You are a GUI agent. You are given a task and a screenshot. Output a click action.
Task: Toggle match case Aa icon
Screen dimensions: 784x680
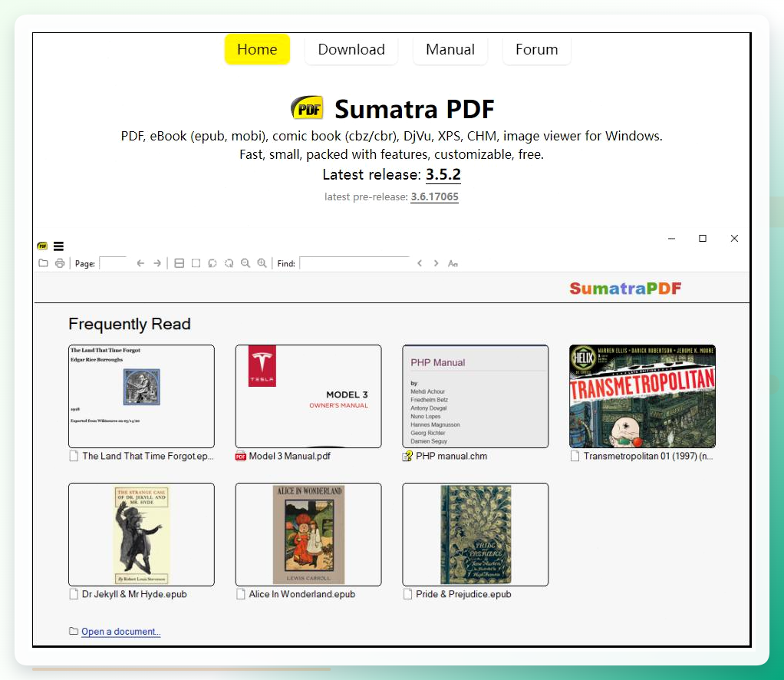pyautogui.click(x=453, y=263)
